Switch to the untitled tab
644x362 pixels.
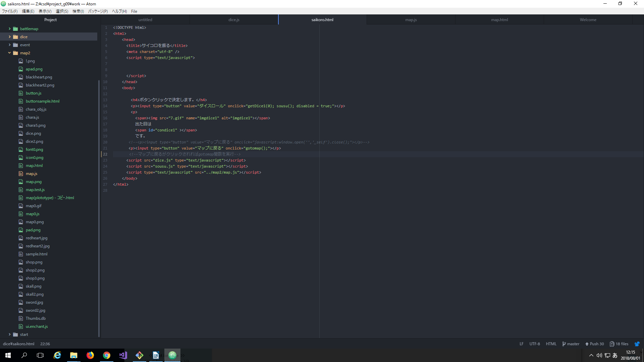click(145, 20)
